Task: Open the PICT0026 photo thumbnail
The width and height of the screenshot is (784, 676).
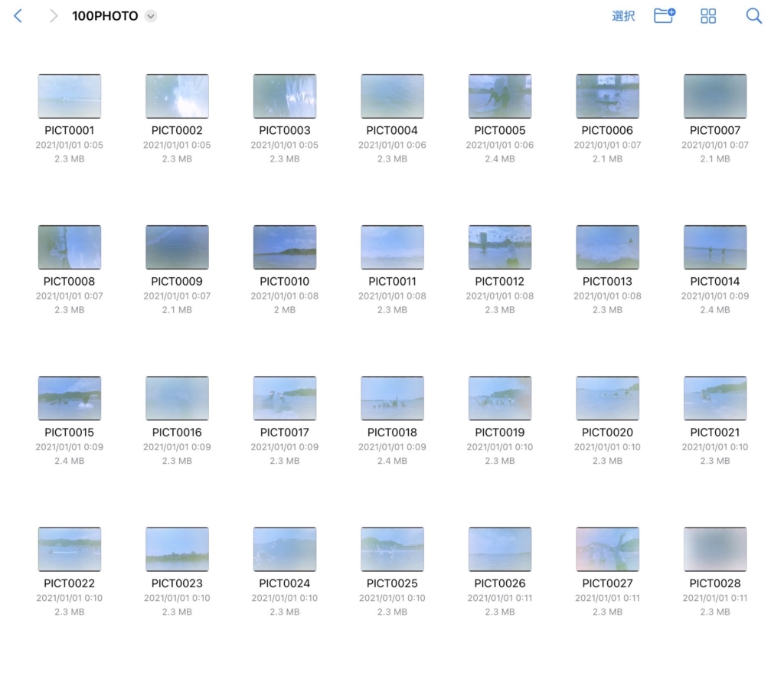Action: pyautogui.click(x=500, y=549)
